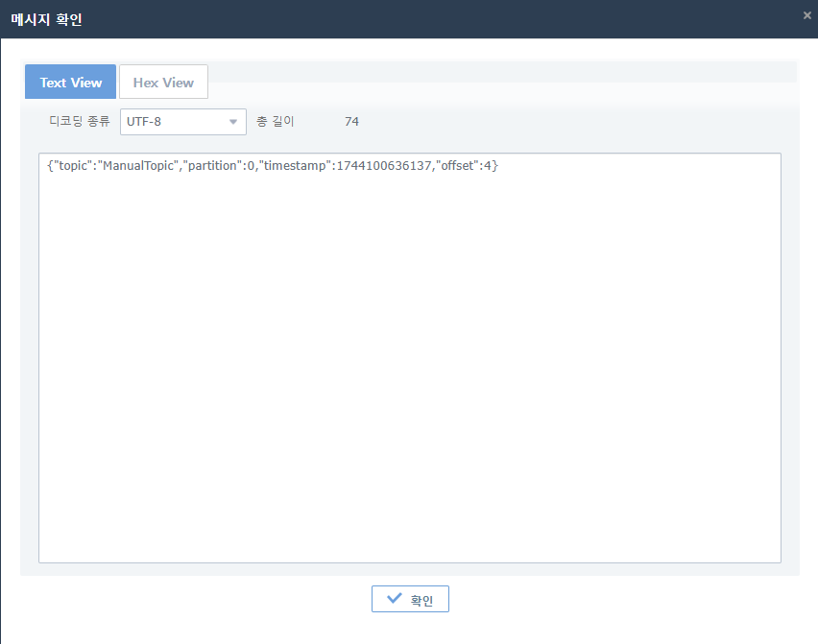
Task: Click the 총 길이 label
Action: click(x=275, y=122)
